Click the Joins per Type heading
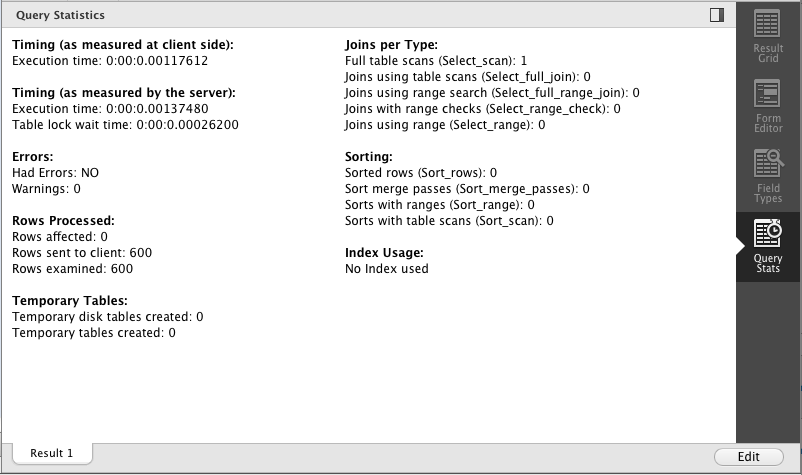Viewport: 802px width, 475px height. click(x=391, y=45)
